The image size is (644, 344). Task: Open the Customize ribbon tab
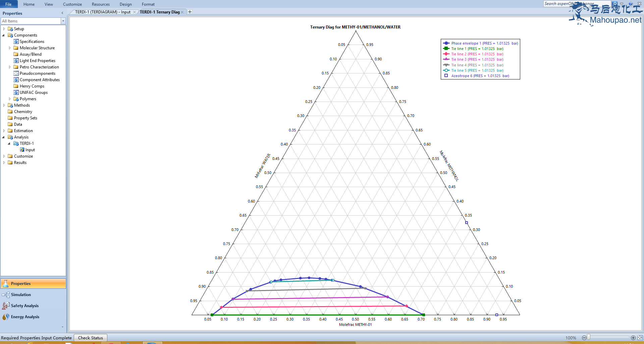[72, 4]
